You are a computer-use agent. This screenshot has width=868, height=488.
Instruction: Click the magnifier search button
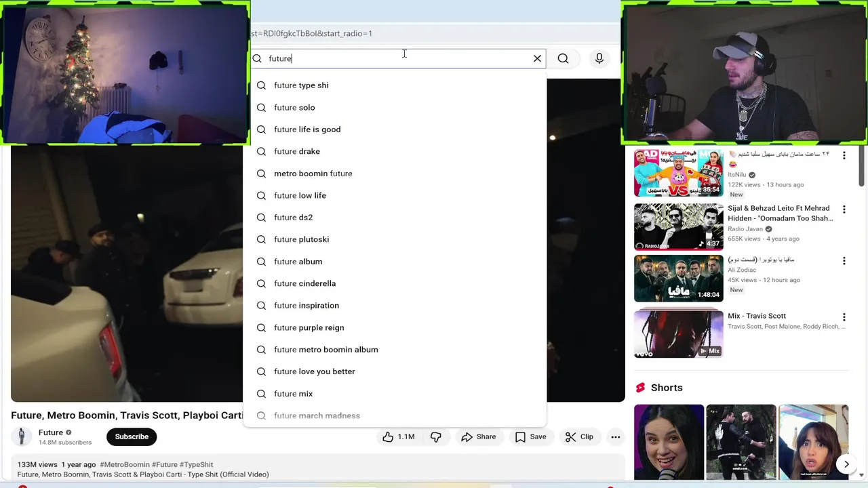pos(563,58)
